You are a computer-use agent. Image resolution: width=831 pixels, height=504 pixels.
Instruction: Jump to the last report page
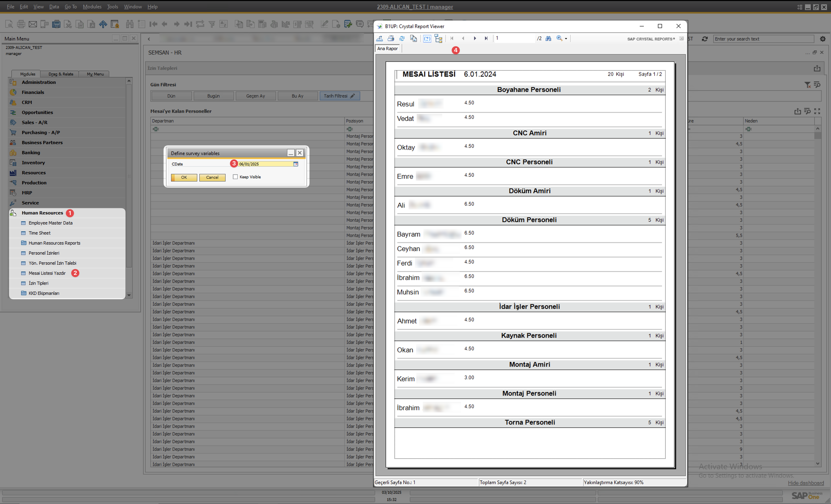pyautogui.click(x=486, y=38)
